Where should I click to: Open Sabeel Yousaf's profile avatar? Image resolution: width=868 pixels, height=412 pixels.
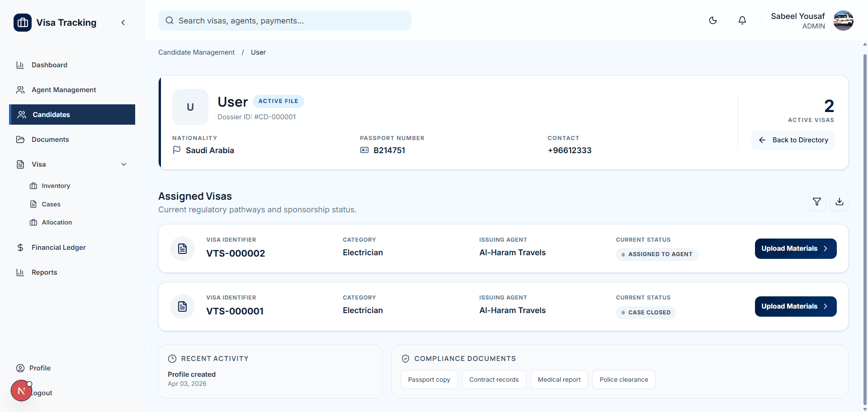[843, 21]
